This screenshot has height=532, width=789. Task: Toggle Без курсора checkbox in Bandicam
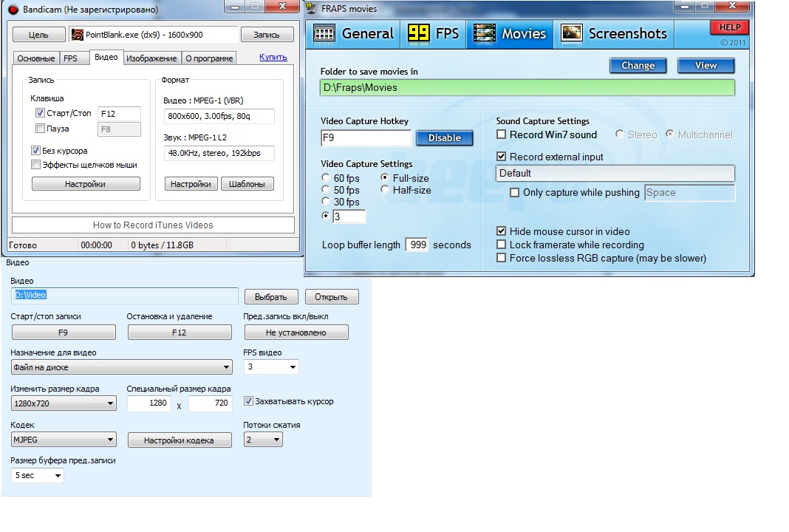pos(35,150)
